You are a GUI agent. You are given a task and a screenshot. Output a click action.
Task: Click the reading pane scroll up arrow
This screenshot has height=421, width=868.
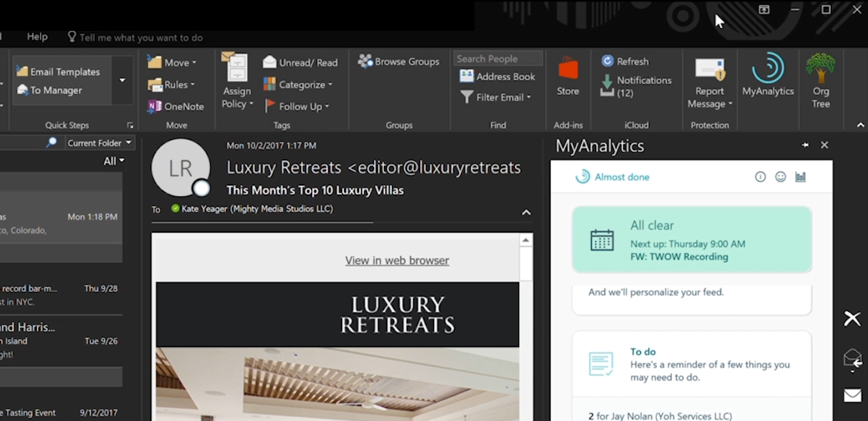(x=525, y=240)
